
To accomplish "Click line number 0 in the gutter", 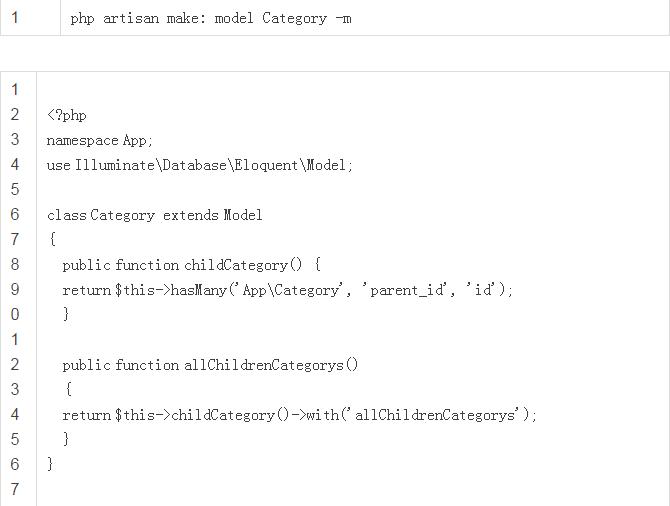I will [x=15, y=315].
